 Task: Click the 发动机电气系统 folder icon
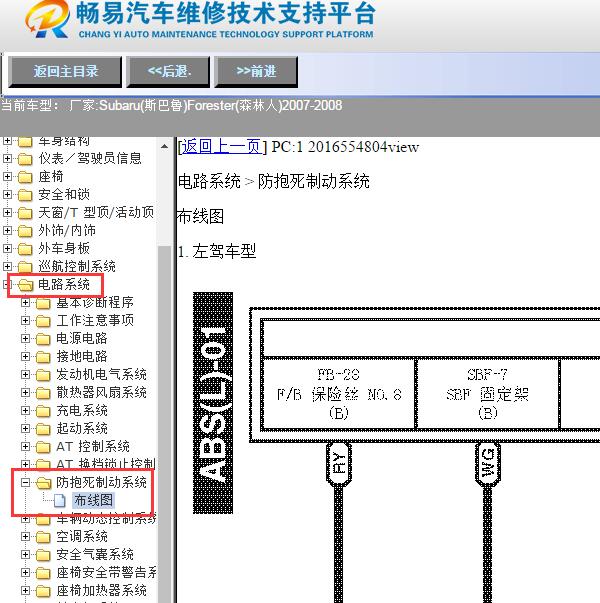(x=43, y=375)
